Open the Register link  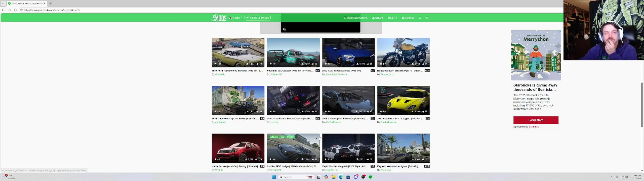[408, 18]
